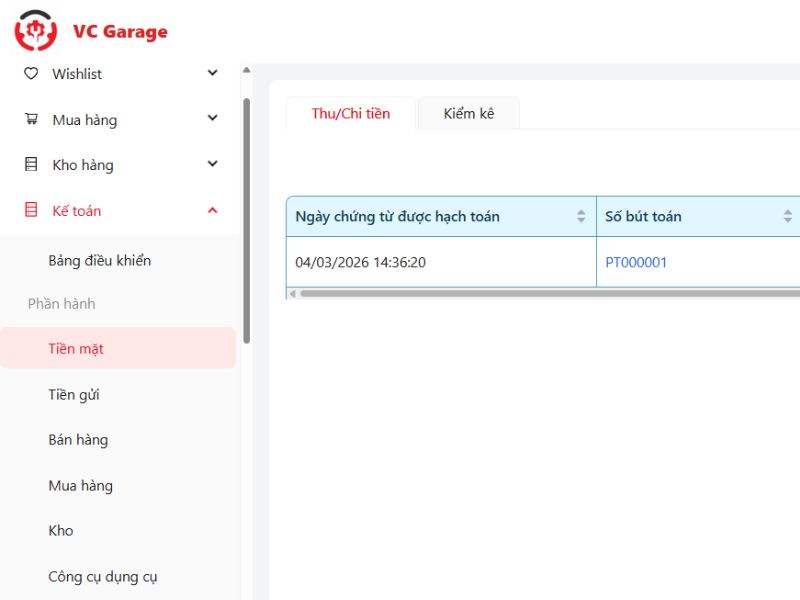The image size is (800, 600).
Task: Select Tiền gửi in accounting menu
Action: tap(74, 395)
